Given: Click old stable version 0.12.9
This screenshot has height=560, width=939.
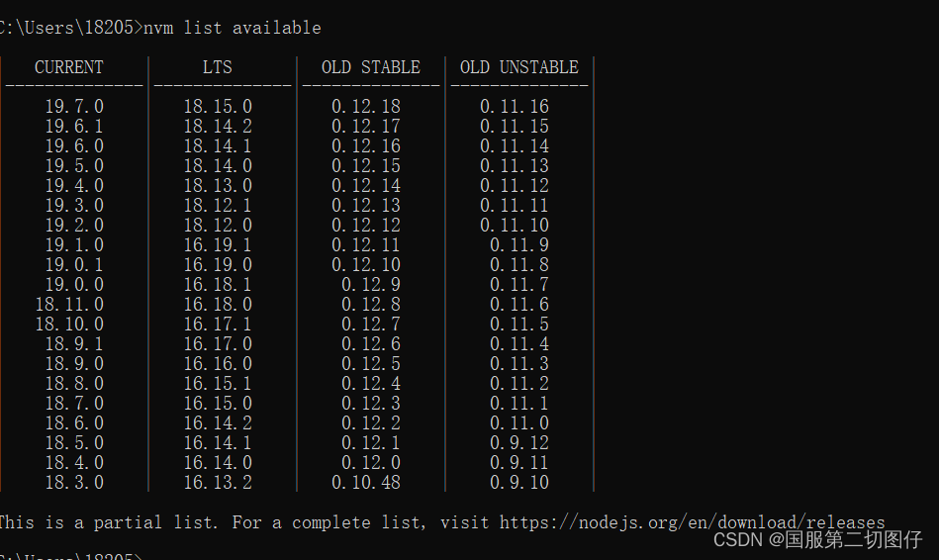Looking at the screenshot, I should (371, 285).
